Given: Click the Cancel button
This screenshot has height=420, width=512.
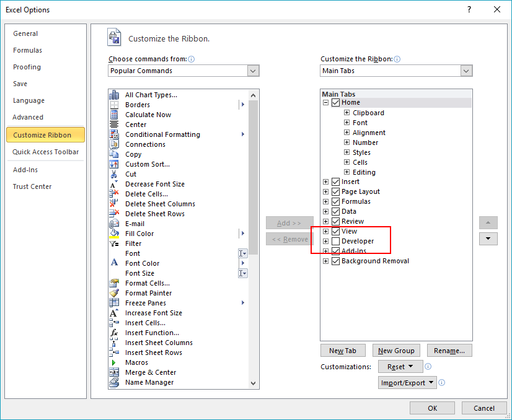Looking at the screenshot, I should [x=484, y=408].
